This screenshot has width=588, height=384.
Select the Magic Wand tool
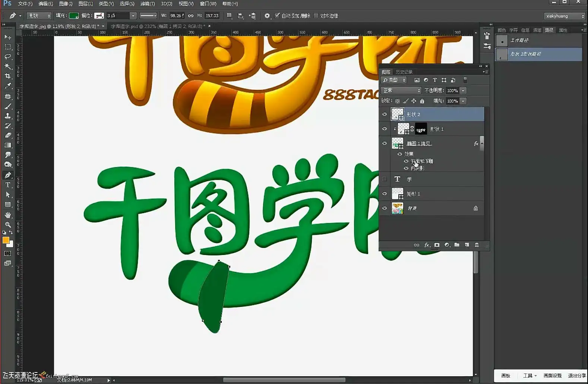click(x=8, y=66)
